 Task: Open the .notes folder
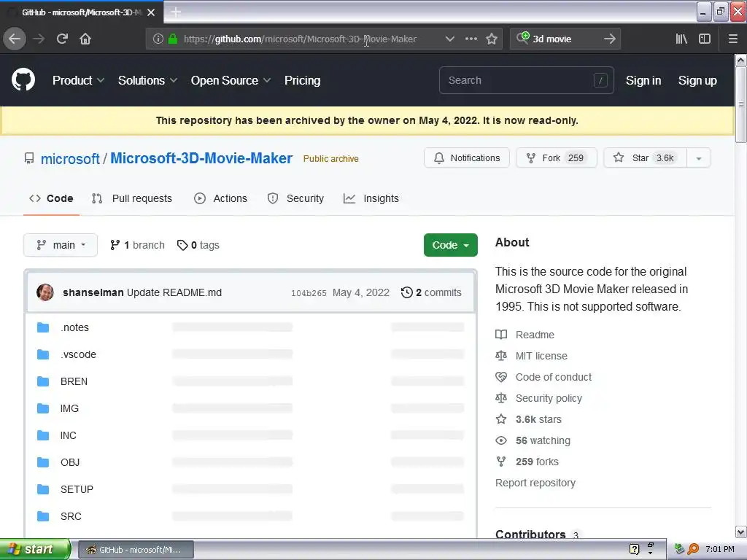(75, 327)
